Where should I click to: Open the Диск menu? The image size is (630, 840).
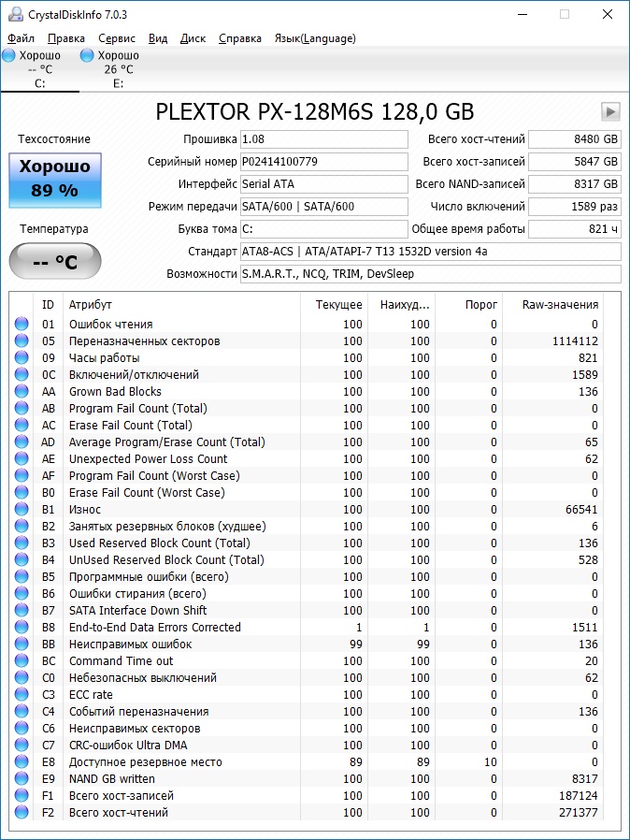(x=193, y=38)
